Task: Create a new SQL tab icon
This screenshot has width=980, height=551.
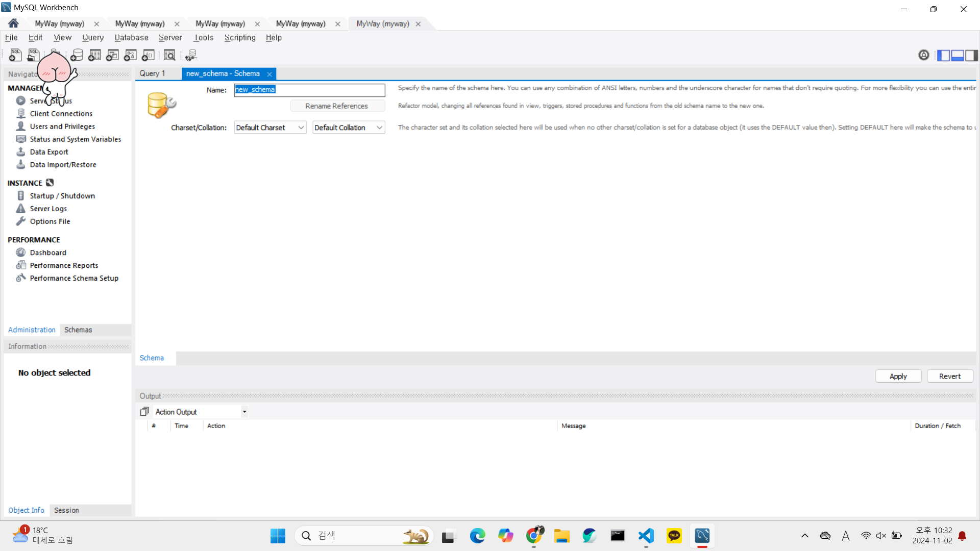Action: 15,55
